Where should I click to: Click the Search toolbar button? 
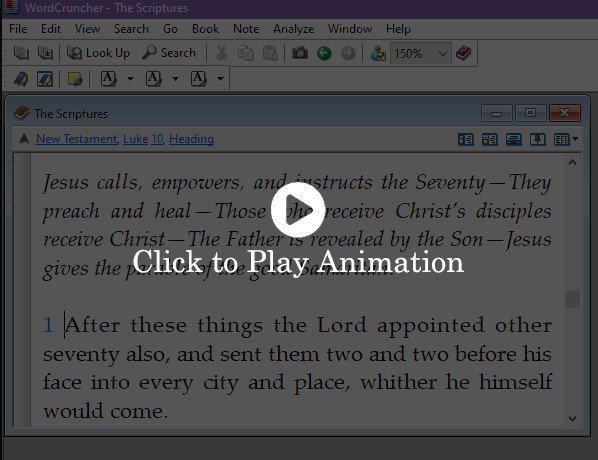(x=169, y=53)
